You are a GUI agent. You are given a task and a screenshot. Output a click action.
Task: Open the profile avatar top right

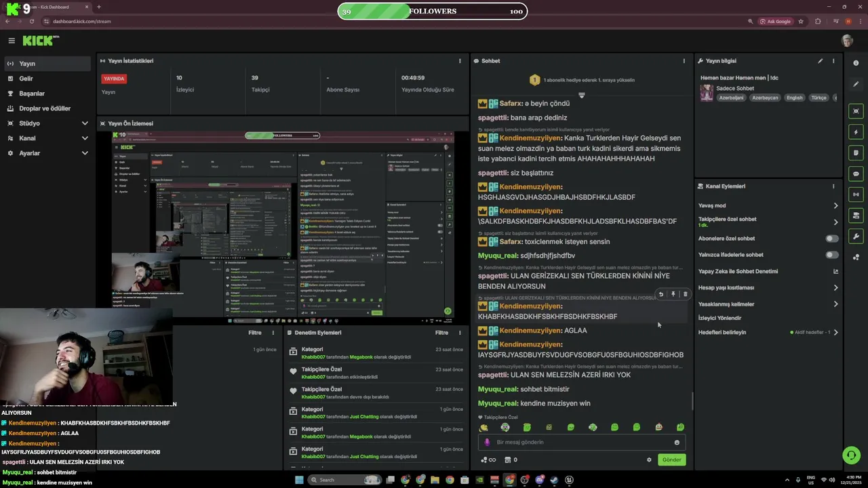pos(847,41)
